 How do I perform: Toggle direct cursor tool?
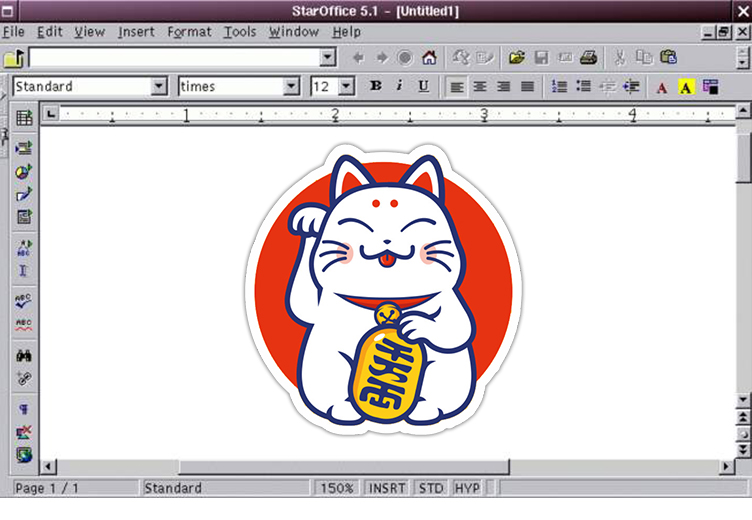[24, 271]
